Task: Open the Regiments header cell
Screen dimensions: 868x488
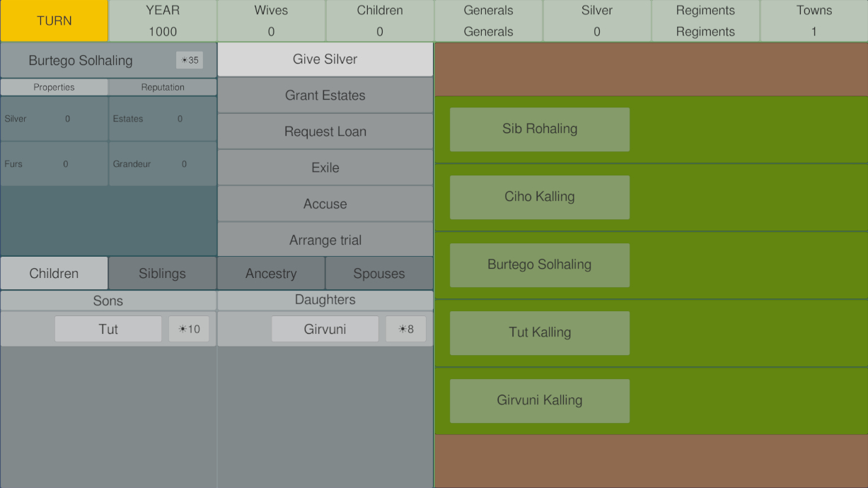Action: pyautogui.click(x=705, y=21)
